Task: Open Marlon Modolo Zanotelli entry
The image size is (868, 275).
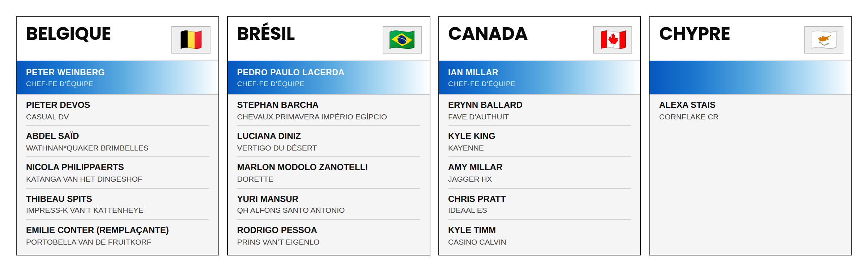Action: coord(329,173)
